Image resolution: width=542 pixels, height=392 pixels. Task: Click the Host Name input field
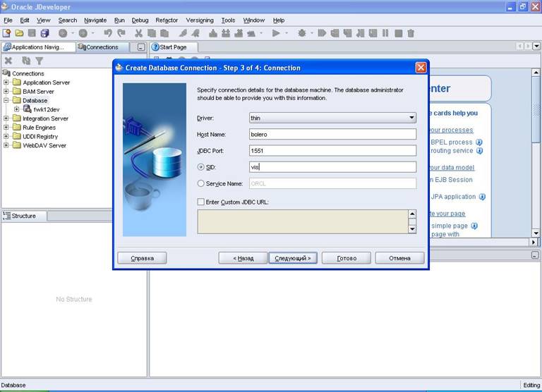click(x=332, y=135)
